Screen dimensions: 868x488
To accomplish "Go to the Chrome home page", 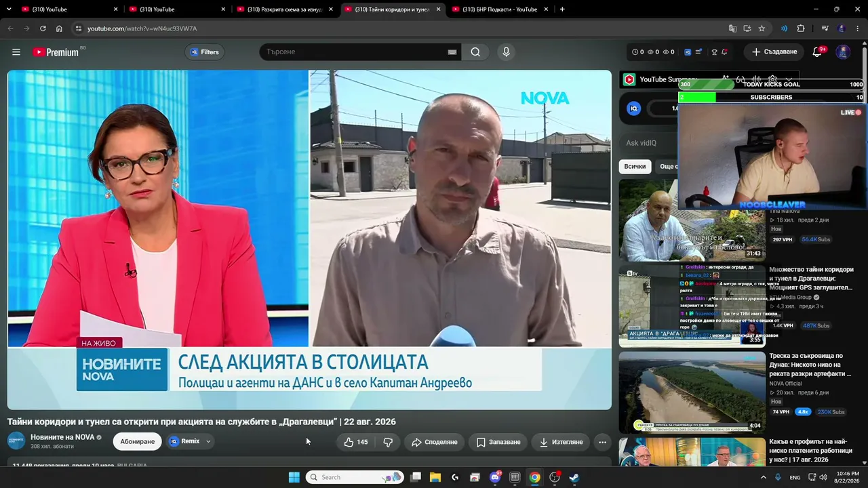I will pyautogui.click(x=59, y=28).
